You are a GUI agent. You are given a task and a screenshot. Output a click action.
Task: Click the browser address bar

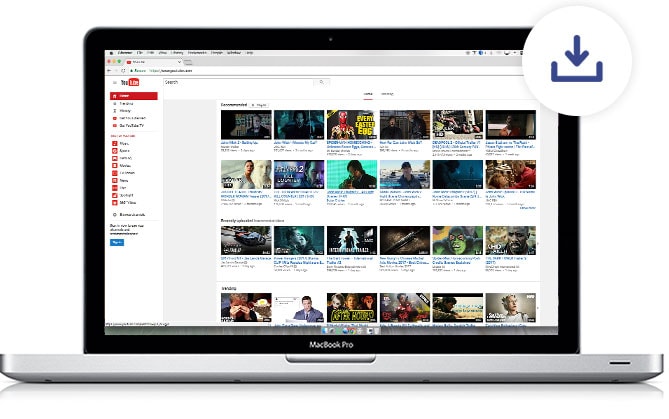pyautogui.click(x=324, y=70)
